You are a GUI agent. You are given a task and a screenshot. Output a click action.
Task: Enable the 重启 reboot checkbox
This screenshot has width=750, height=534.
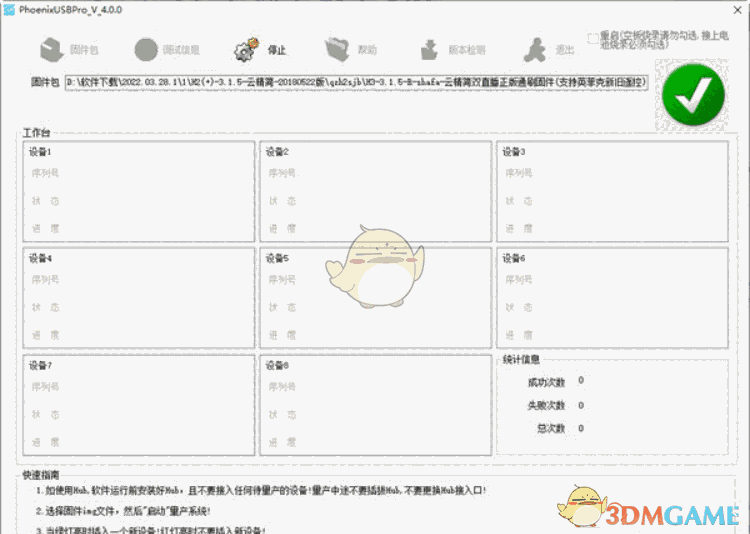pyautogui.click(x=593, y=38)
